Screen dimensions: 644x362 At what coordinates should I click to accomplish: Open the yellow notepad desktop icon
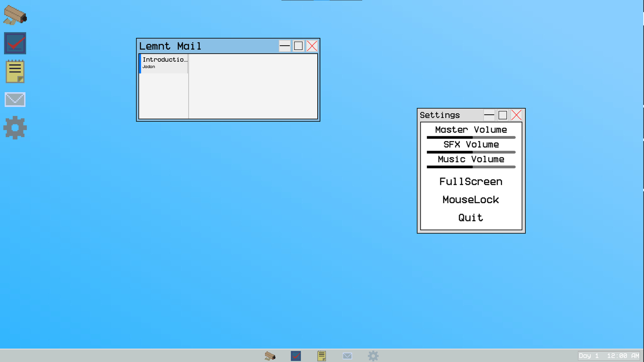[x=15, y=71]
